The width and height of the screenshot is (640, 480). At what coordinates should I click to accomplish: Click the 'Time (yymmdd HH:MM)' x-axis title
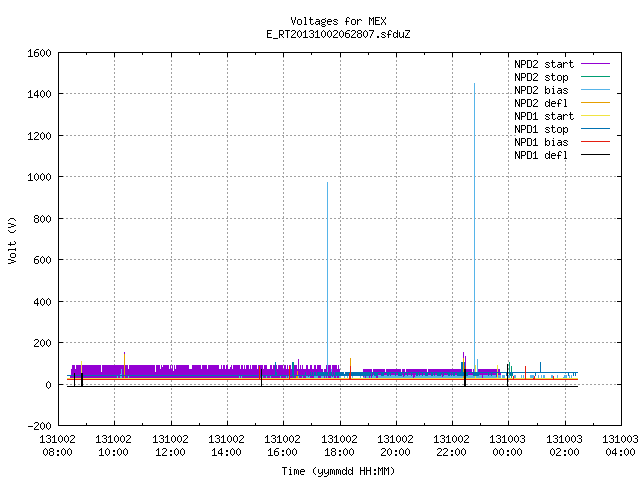coord(338,471)
